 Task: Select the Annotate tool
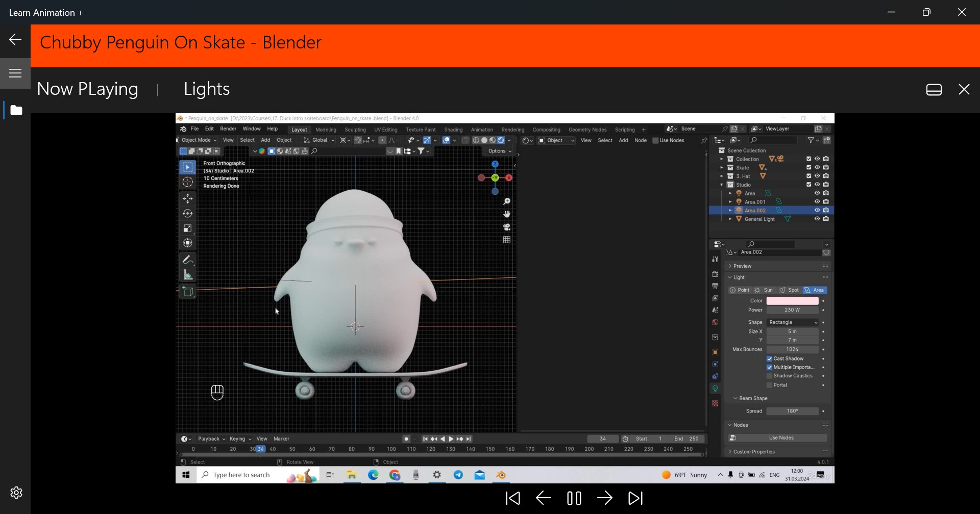pyautogui.click(x=187, y=259)
